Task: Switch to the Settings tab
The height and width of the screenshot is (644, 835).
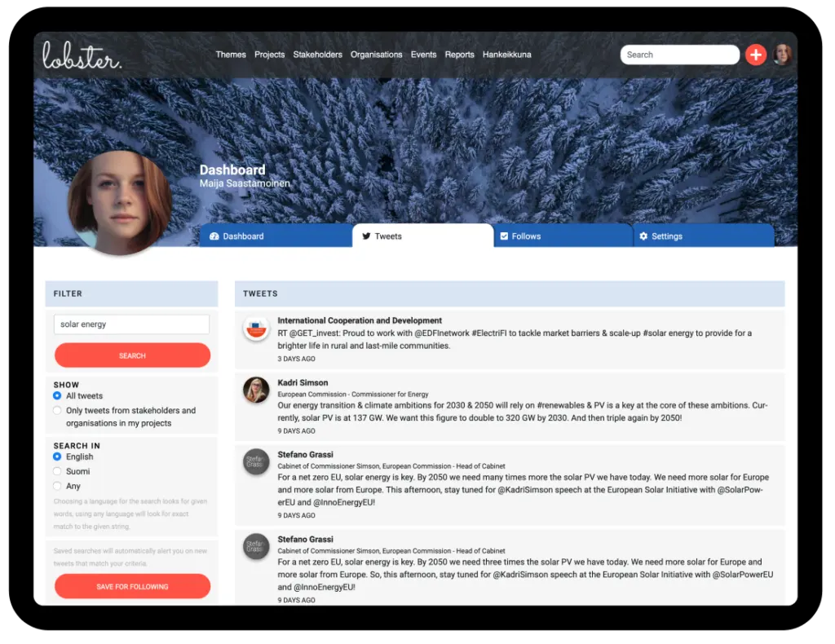Action: 704,236
